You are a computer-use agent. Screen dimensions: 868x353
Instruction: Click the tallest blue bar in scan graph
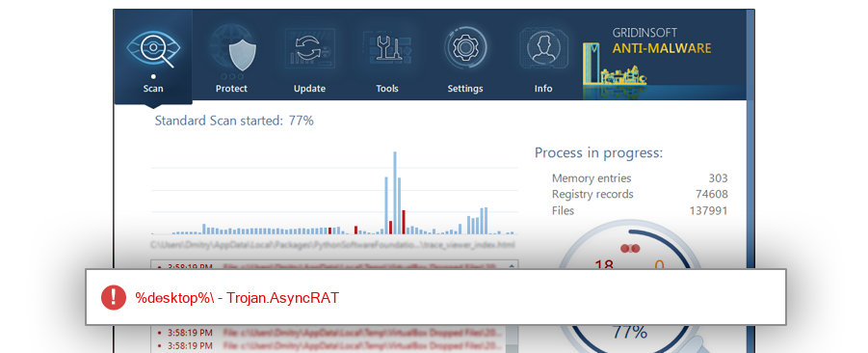click(x=395, y=192)
